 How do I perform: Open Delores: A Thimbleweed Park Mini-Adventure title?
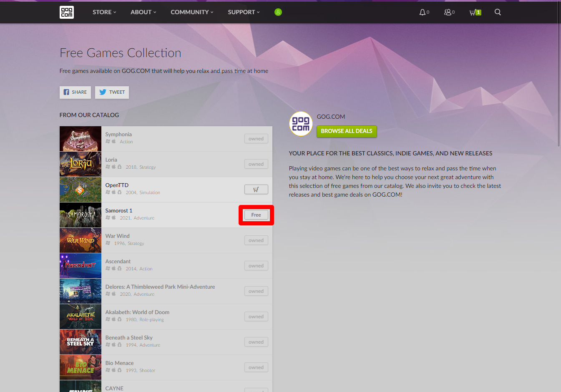click(x=160, y=287)
